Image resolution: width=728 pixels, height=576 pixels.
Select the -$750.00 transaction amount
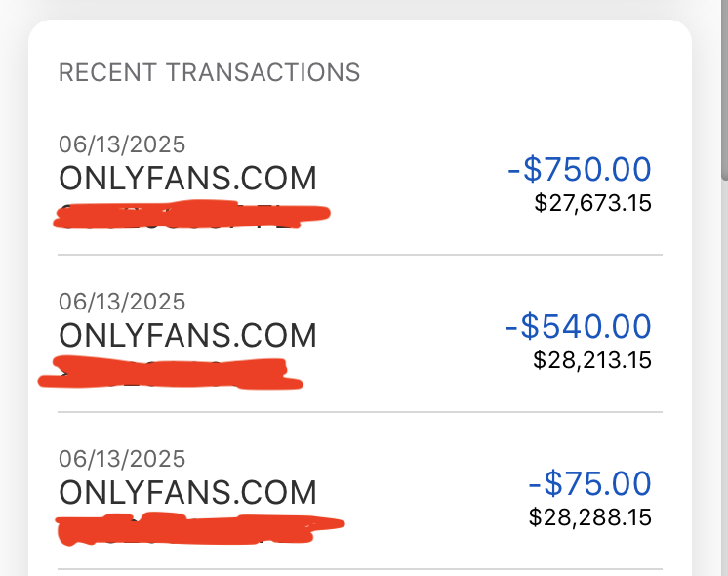579,170
